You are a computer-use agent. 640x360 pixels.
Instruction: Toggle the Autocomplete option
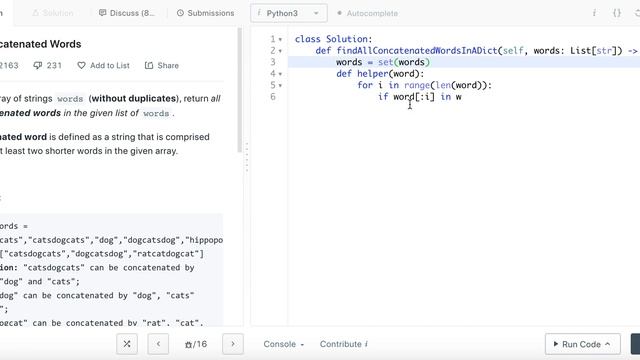pos(367,13)
